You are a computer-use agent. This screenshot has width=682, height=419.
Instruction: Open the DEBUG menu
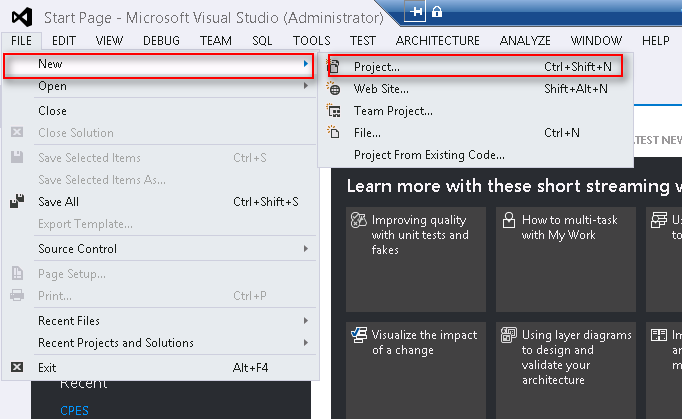coord(161,41)
